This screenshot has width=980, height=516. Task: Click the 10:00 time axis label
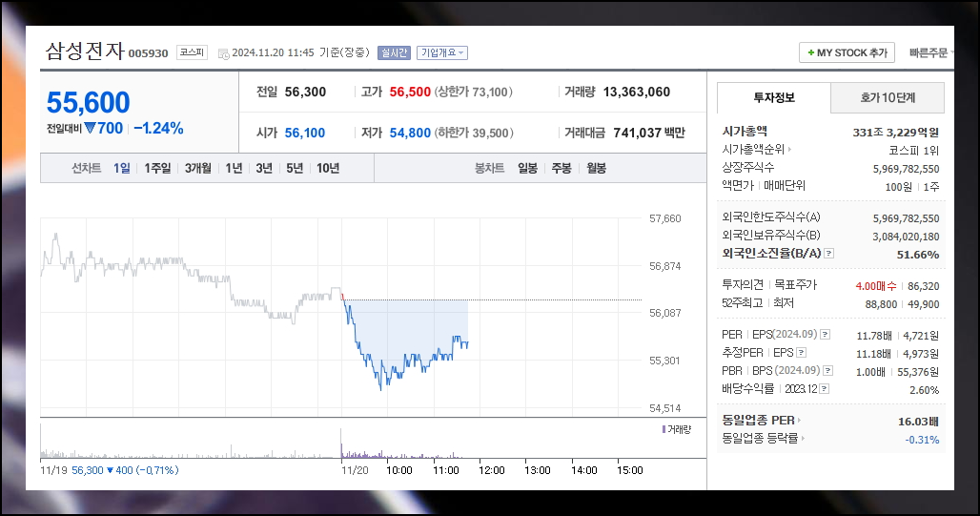(x=398, y=470)
